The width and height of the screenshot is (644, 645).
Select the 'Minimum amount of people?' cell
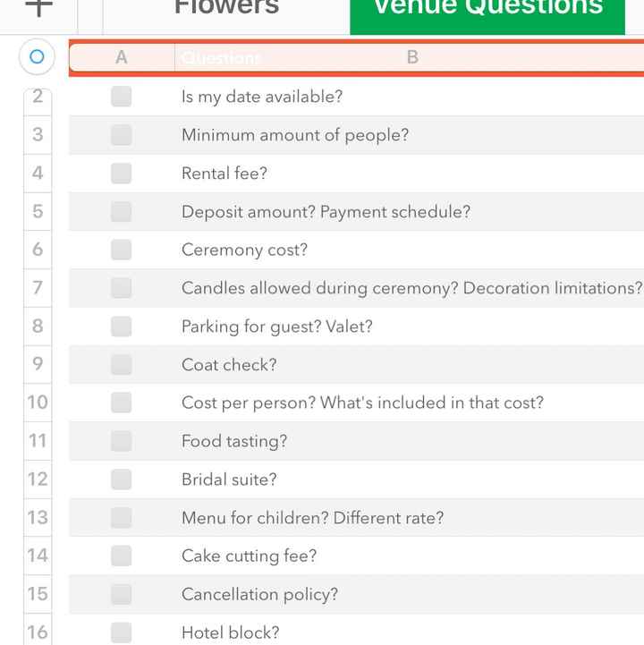click(294, 135)
